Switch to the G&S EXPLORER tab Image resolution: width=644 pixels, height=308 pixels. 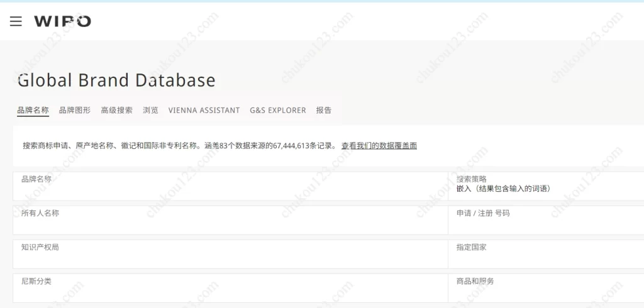pos(277,110)
